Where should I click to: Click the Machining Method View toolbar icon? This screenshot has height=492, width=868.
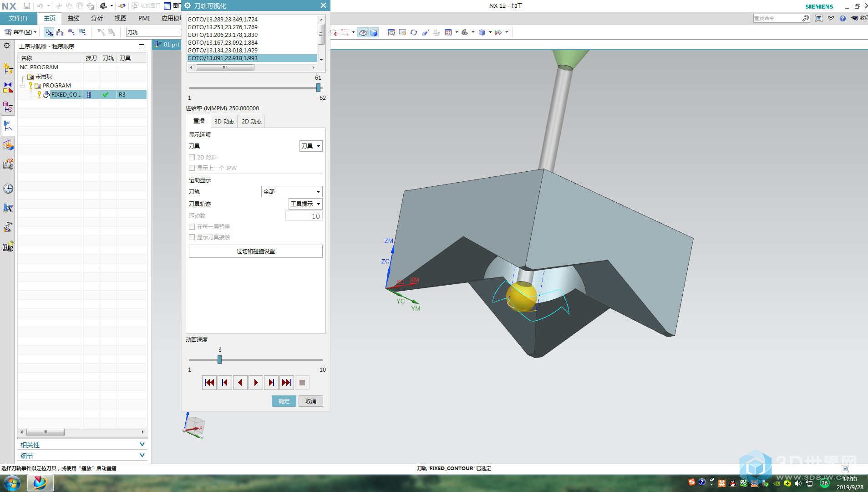tap(82, 32)
